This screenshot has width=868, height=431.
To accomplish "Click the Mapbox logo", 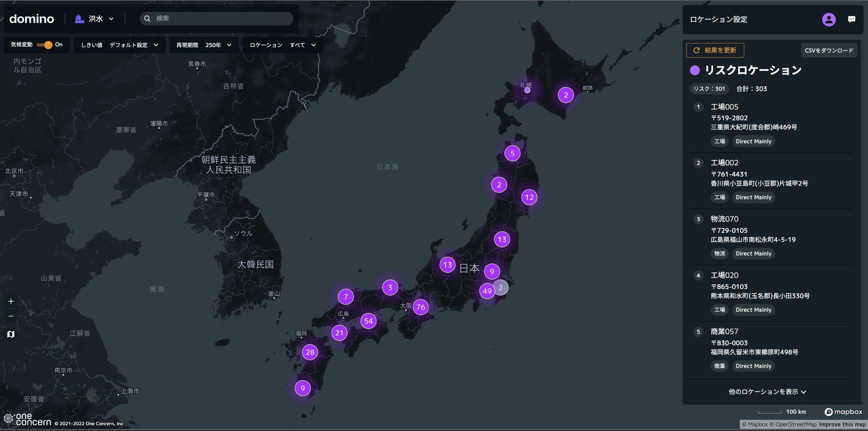I will point(843,412).
